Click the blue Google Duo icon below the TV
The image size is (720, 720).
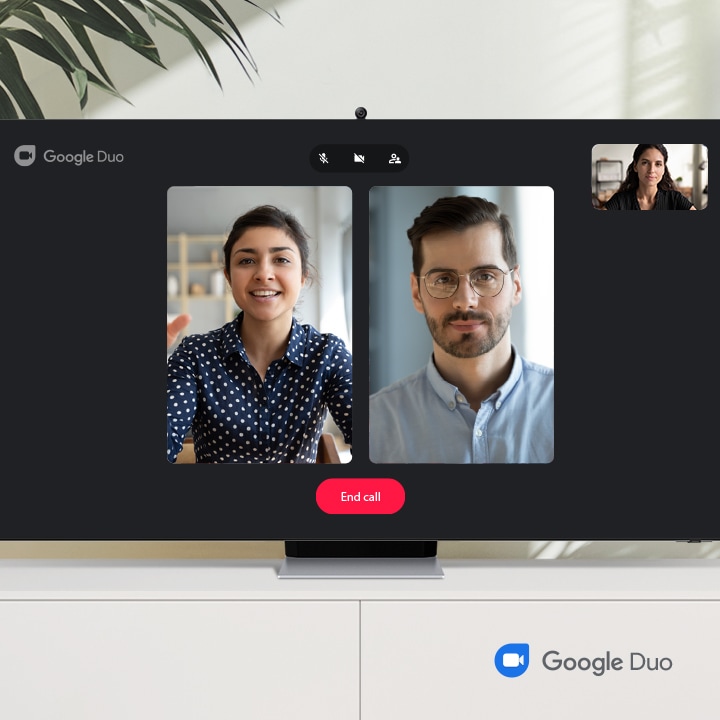(512, 660)
